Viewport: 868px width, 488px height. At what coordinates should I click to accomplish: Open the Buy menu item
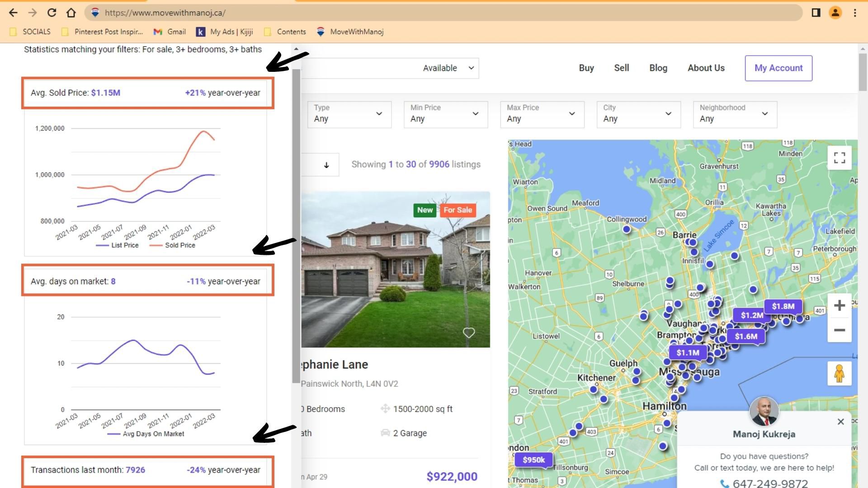[586, 68]
